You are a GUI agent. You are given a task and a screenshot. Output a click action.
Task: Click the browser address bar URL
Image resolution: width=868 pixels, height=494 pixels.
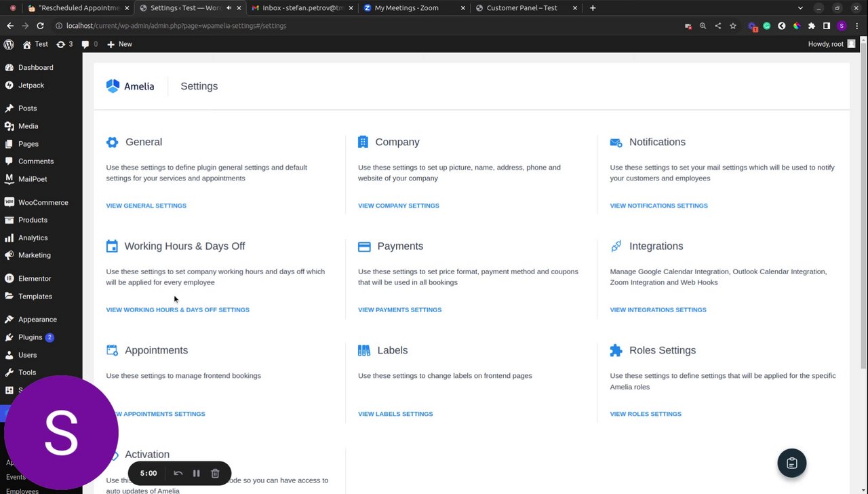click(x=176, y=26)
